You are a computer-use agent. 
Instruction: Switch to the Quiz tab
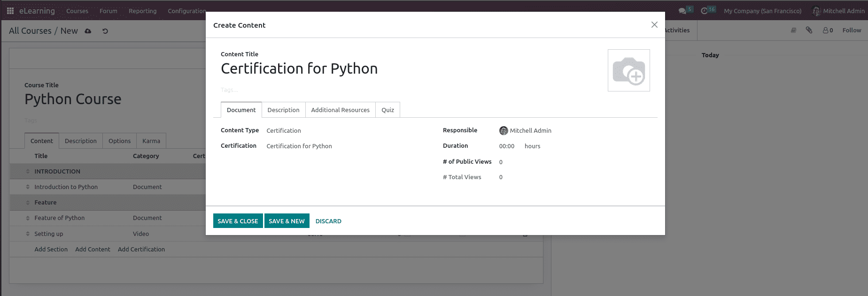[x=387, y=110]
